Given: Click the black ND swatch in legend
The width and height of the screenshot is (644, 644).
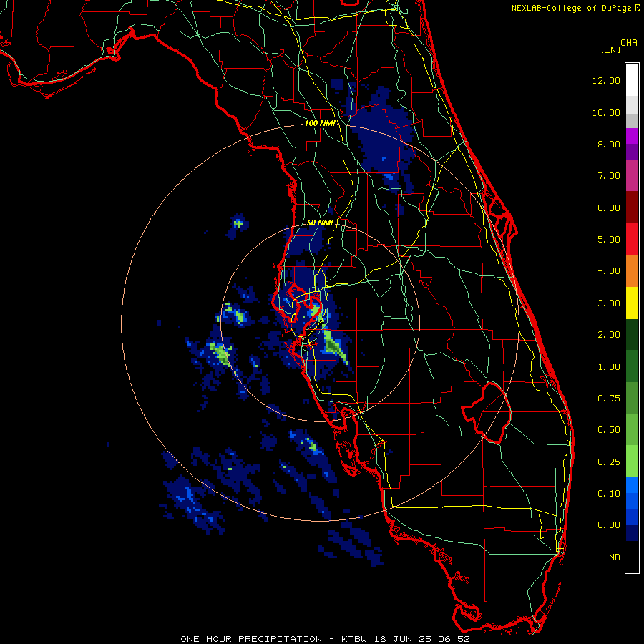Looking at the screenshot, I should click(632, 557).
